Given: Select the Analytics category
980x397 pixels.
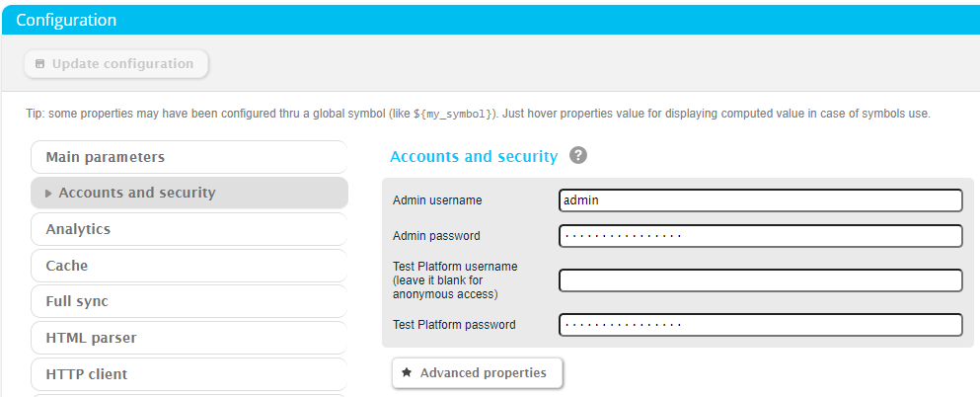Looking at the screenshot, I should (x=188, y=229).
